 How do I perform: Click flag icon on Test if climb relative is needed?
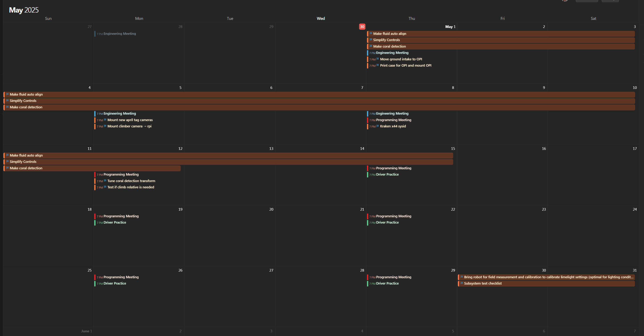(x=105, y=187)
